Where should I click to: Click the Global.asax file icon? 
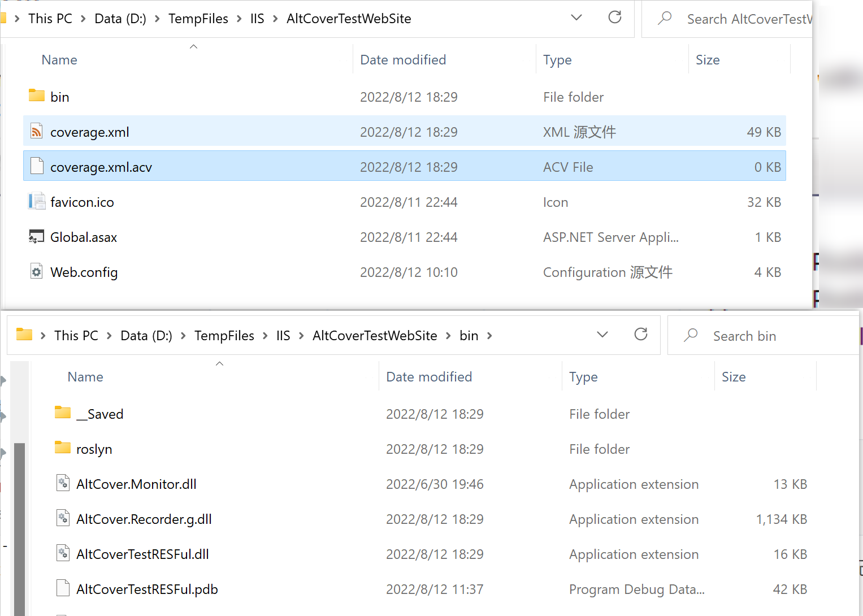(37, 236)
